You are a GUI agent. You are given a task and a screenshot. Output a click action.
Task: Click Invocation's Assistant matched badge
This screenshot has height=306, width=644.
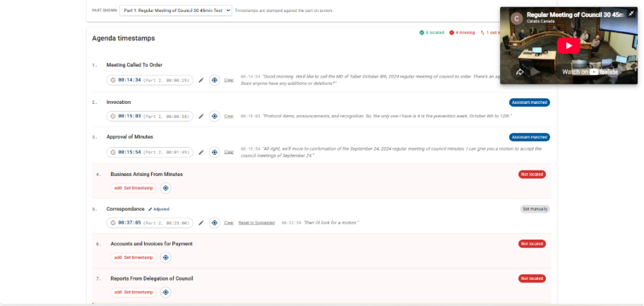point(530,102)
